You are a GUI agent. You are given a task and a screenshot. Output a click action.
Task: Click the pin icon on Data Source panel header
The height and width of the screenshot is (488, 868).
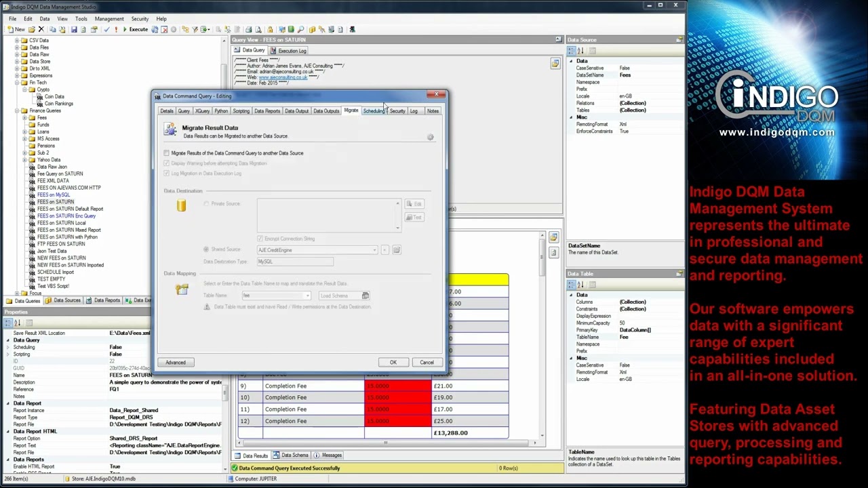(x=679, y=40)
